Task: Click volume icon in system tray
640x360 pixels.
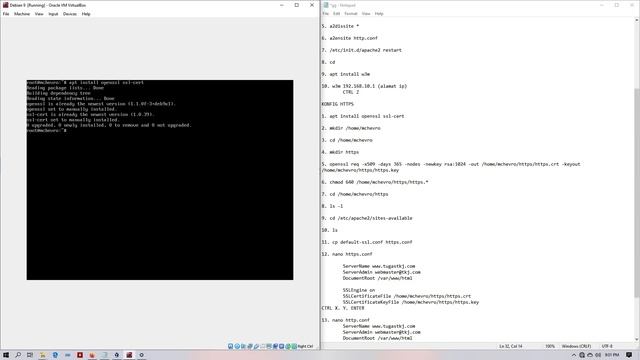Action: tap(598, 355)
